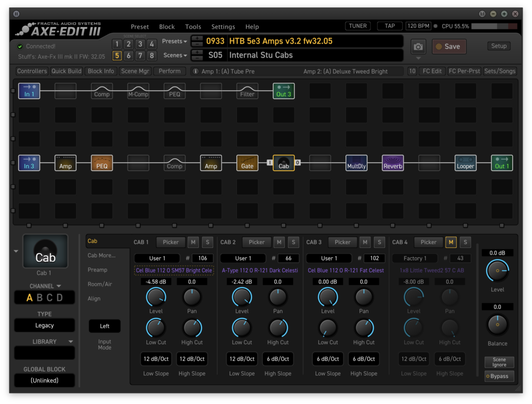532x404 pixels.
Task: Click the CAB 1 Level knob
Action: (156, 297)
